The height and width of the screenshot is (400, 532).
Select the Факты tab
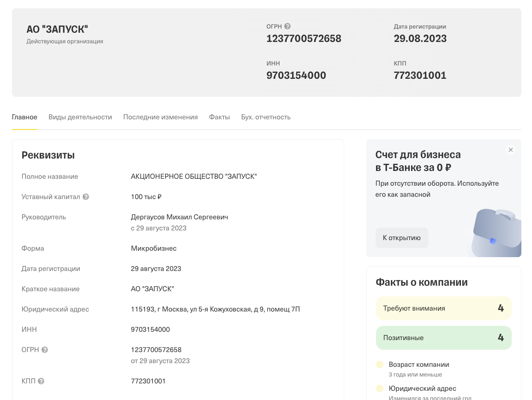point(219,117)
